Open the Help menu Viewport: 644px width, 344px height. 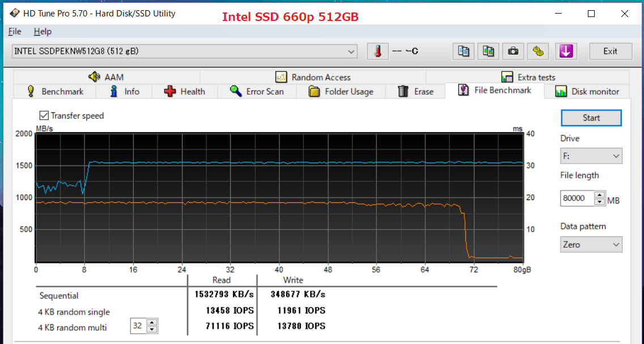coord(43,31)
